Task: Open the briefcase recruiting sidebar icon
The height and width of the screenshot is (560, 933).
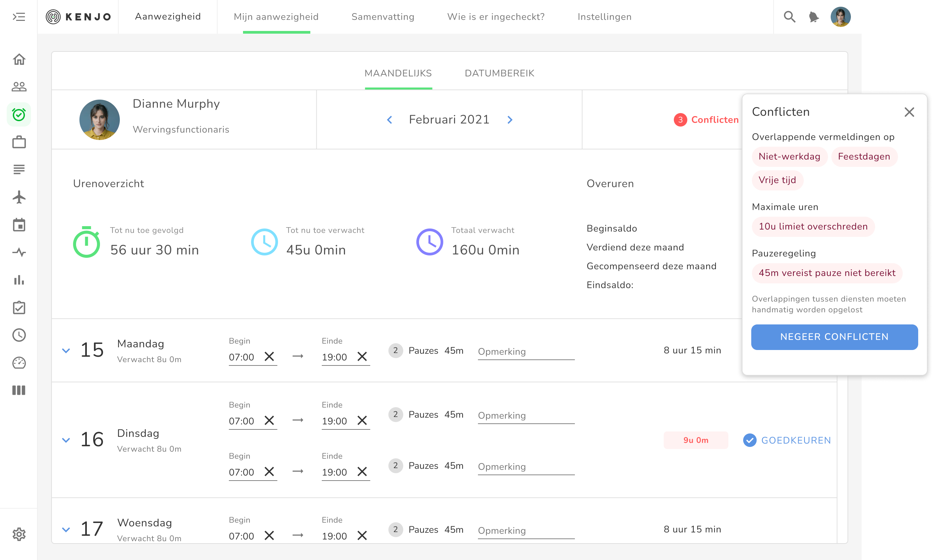Action: point(19,142)
